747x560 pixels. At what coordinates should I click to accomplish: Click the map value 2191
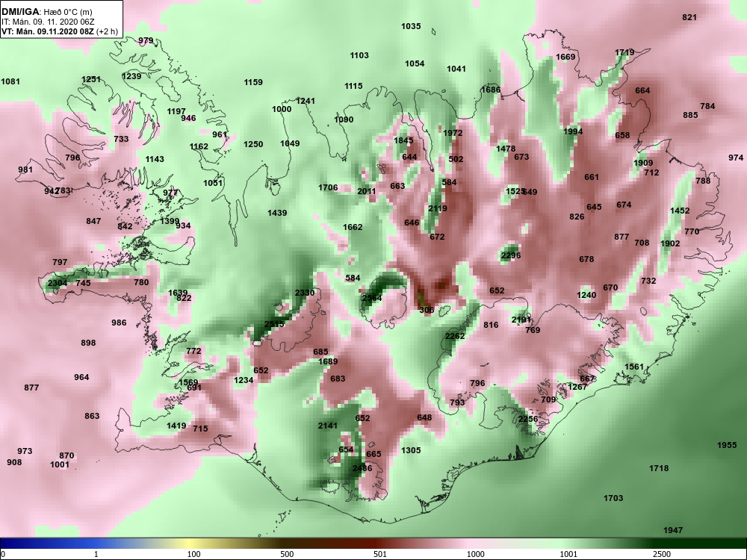521,320
